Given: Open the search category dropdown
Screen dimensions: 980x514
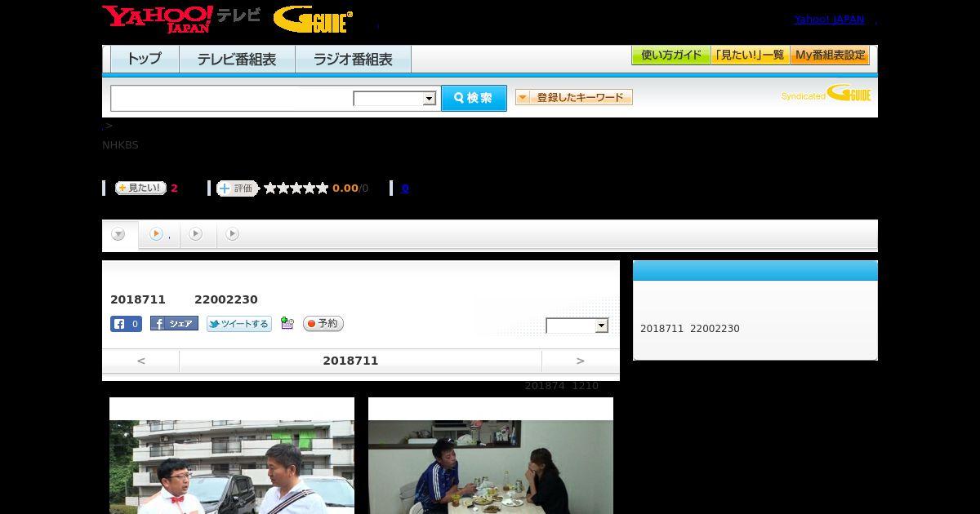Looking at the screenshot, I should coord(394,99).
